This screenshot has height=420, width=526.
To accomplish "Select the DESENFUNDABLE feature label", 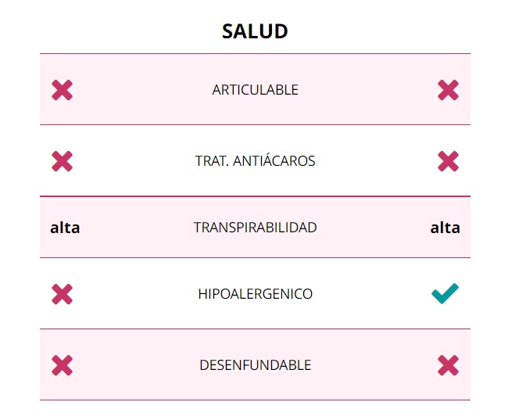I will [255, 365].
